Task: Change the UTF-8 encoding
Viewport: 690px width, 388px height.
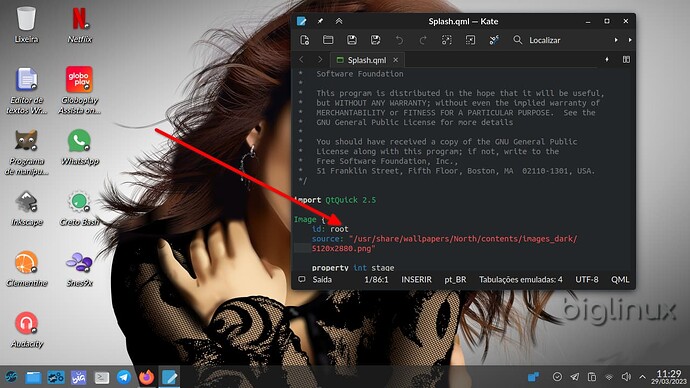Action: point(587,279)
